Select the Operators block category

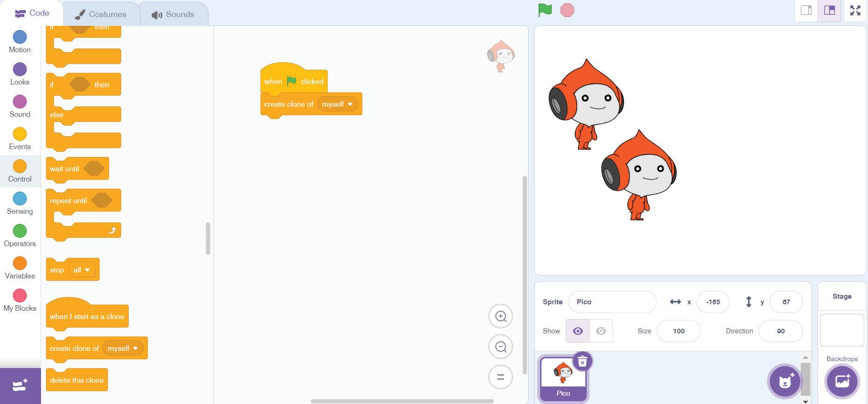point(20,236)
